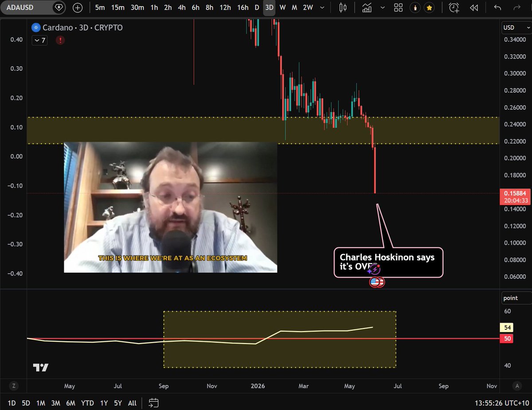Open the candlestick chart type selector
The height and width of the screenshot is (410, 532).
pos(342,8)
